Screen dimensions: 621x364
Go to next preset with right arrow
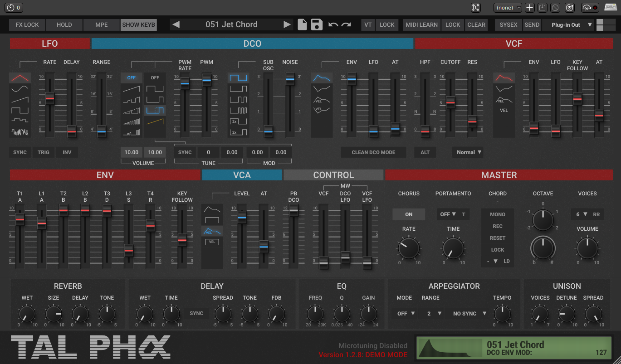coord(287,24)
